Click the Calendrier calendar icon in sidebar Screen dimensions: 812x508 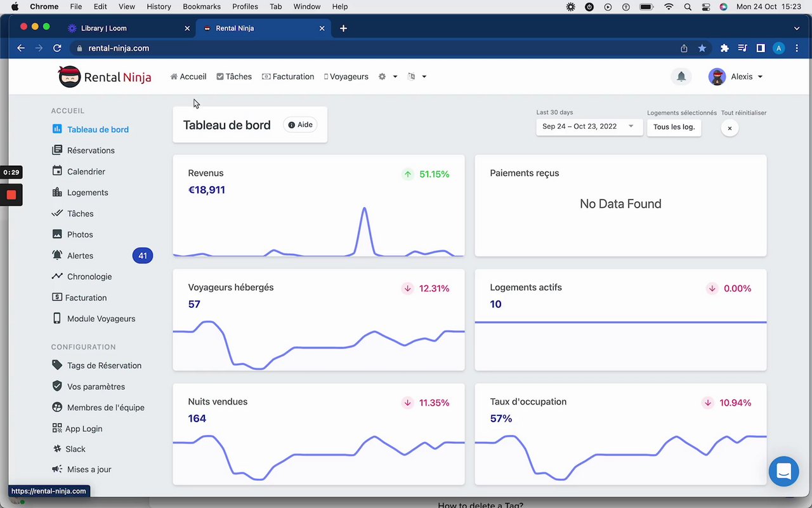(57, 171)
